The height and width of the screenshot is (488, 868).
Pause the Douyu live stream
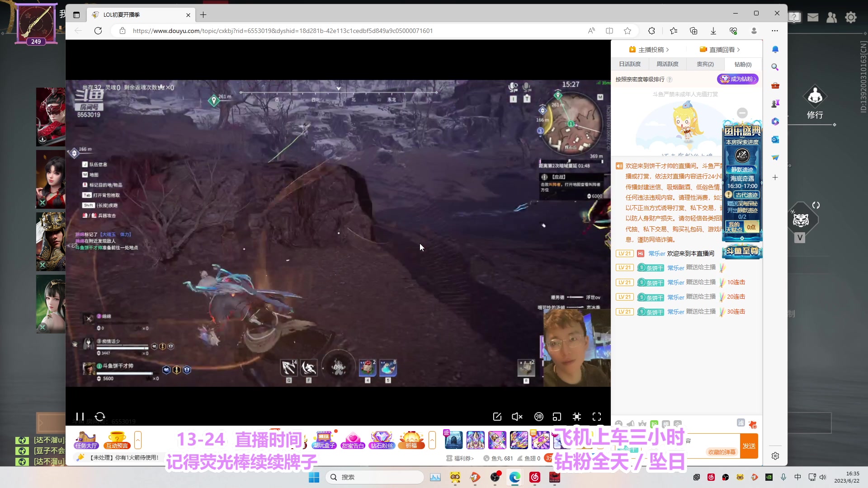click(x=80, y=417)
